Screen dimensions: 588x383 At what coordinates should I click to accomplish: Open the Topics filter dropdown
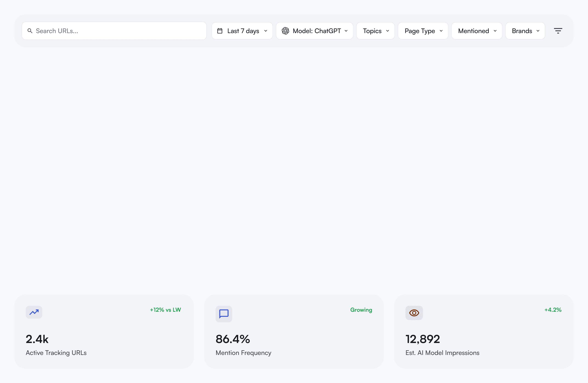pyautogui.click(x=375, y=31)
